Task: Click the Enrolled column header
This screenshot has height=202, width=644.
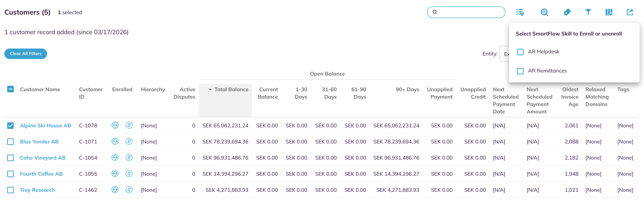Action: tap(122, 89)
